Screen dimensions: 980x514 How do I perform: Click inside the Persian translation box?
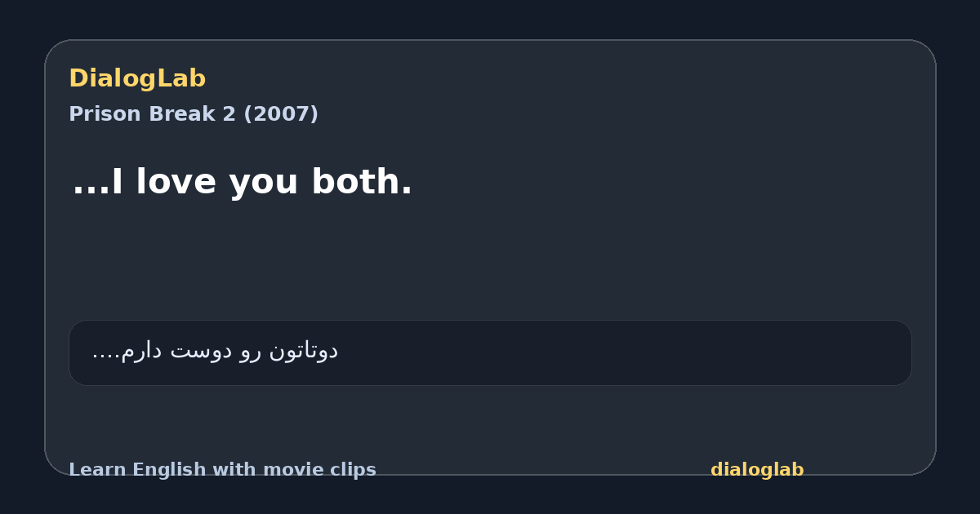coord(490,352)
